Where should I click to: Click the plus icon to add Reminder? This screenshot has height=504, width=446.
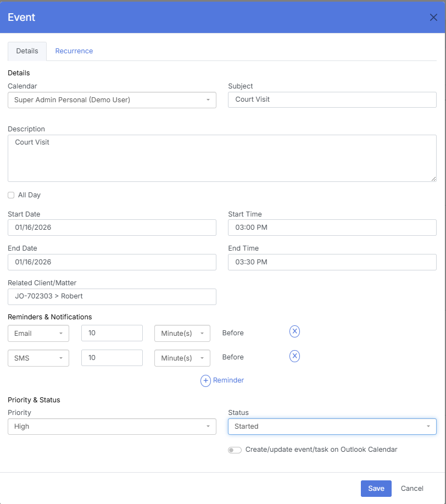coord(205,380)
